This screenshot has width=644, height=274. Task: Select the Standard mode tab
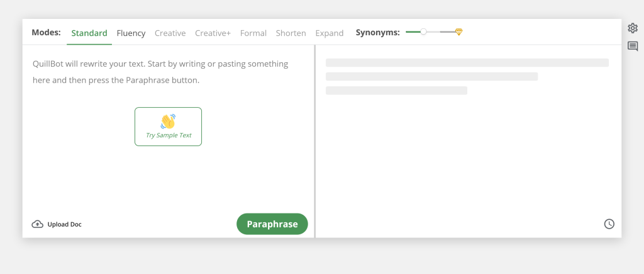point(89,33)
